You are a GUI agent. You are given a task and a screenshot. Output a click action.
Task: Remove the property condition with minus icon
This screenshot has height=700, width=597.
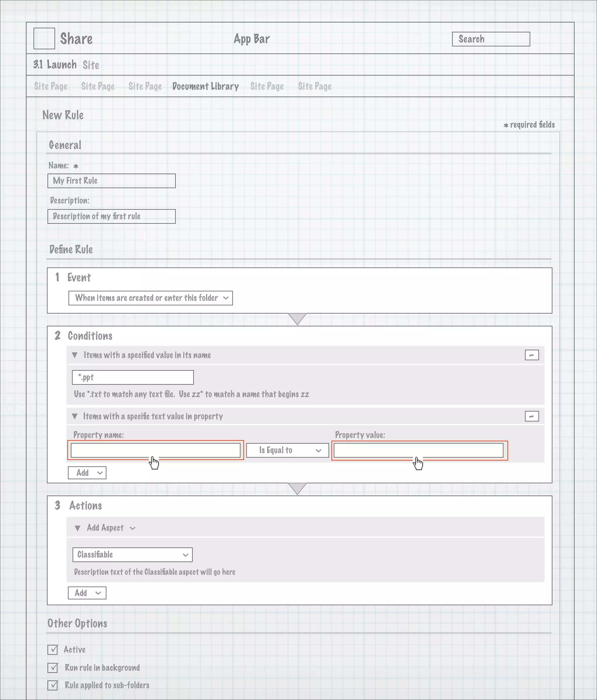coord(531,416)
